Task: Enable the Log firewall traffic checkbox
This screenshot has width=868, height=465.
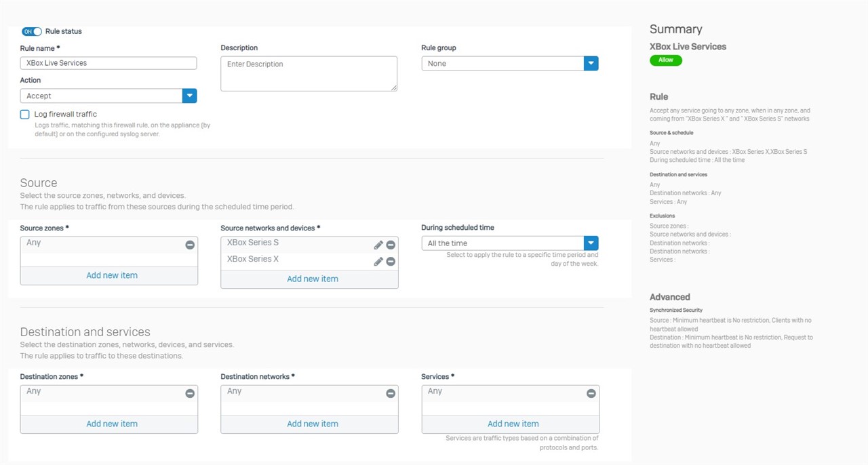Action: pos(25,115)
